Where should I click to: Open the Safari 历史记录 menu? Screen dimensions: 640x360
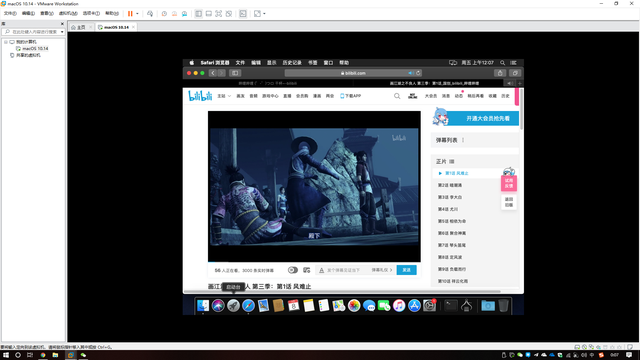(x=292, y=63)
